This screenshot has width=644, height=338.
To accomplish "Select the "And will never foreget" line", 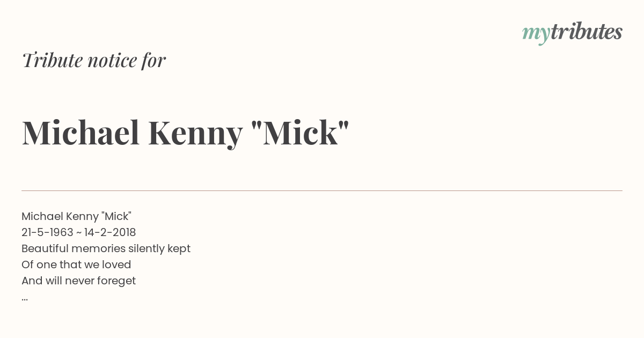I will 78,281.
